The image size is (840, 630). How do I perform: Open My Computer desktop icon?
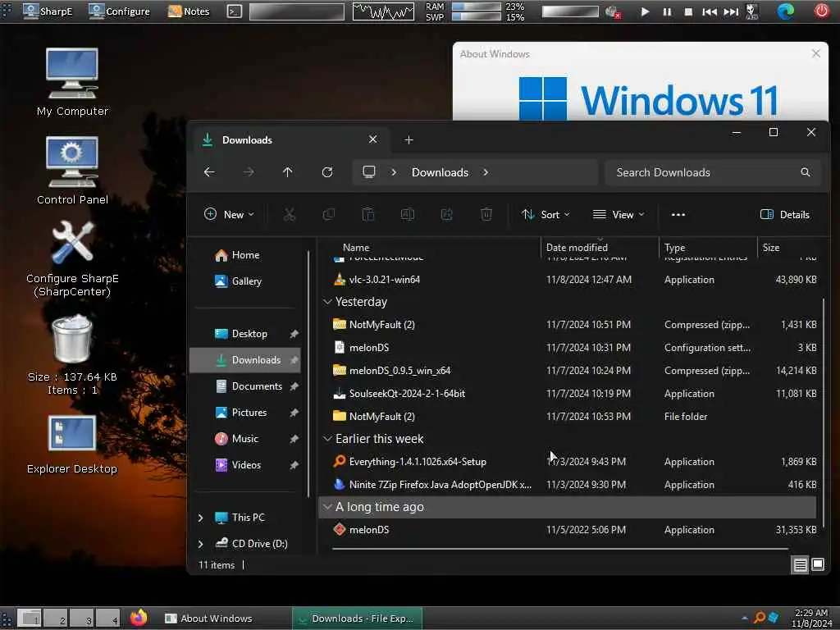[72, 83]
